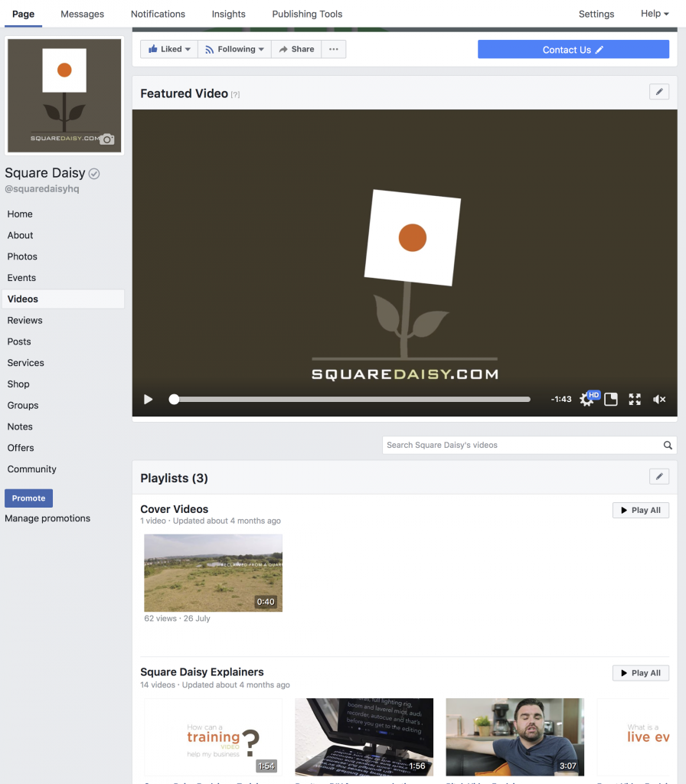Play all Square Daisy Explainers videos
The height and width of the screenshot is (784, 686).
click(641, 673)
